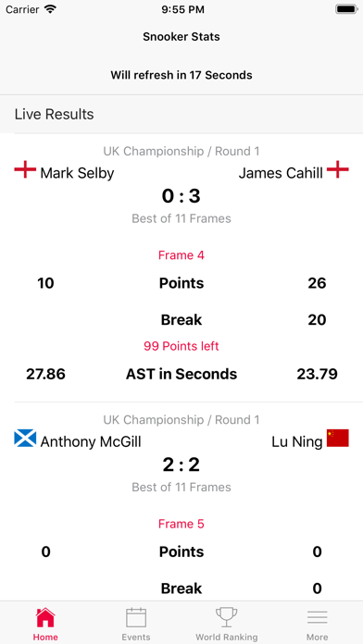Tap the Wi-Fi status icon

pos(50,9)
